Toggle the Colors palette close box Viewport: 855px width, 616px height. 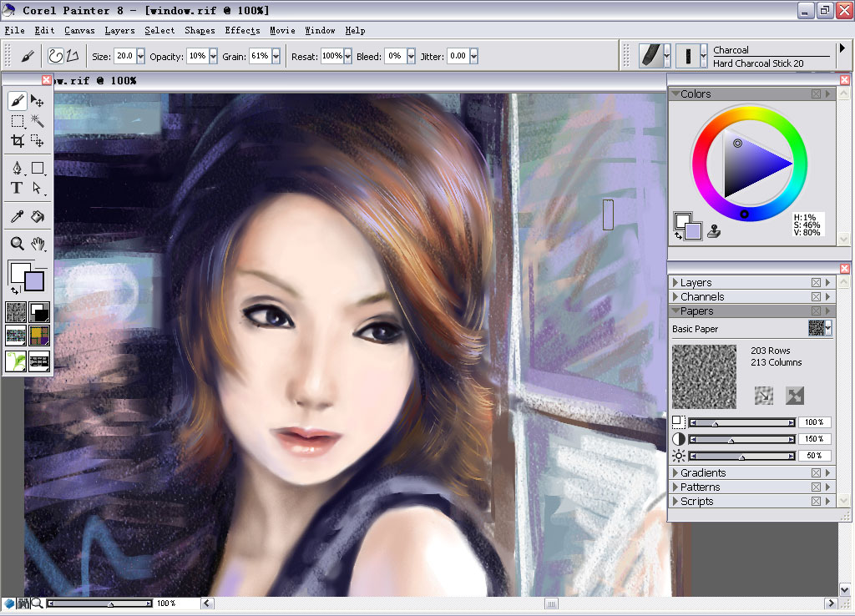pyautogui.click(x=816, y=93)
